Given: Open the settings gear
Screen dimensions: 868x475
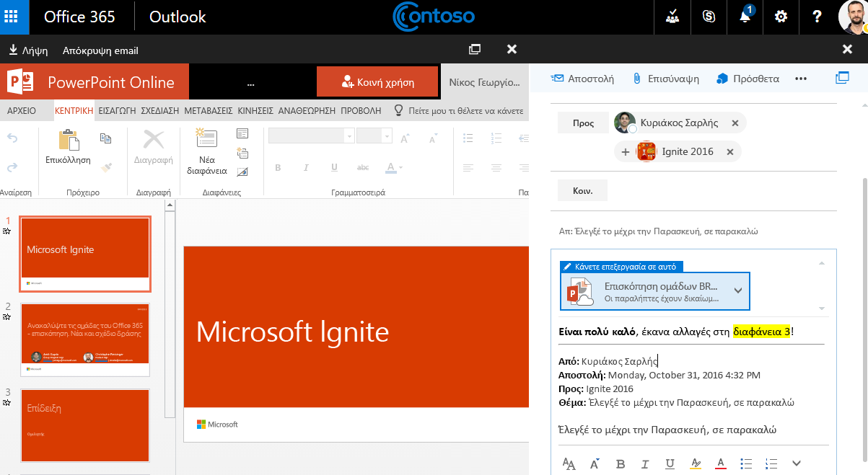Looking at the screenshot, I should pyautogui.click(x=781, y=17).
